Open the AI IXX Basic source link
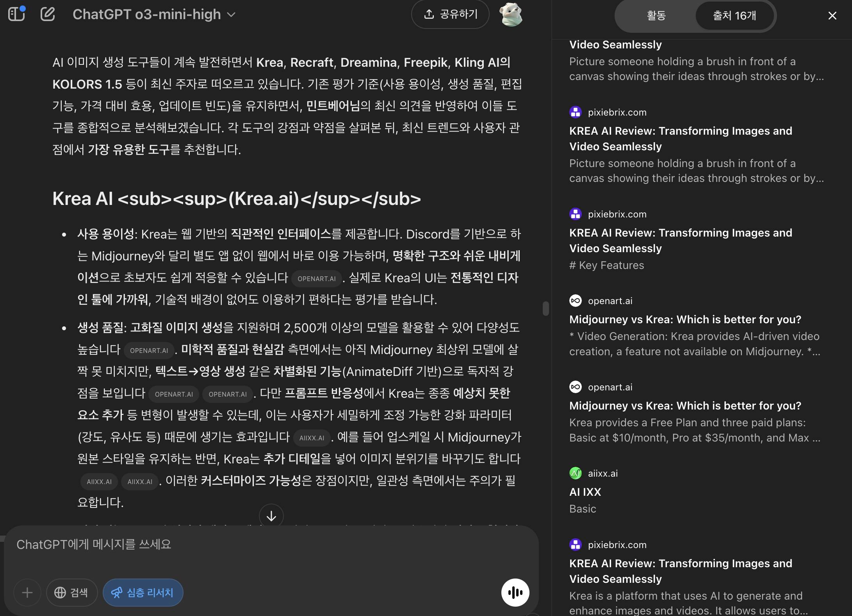Viewport: 852px width, 616px height. 585,492
